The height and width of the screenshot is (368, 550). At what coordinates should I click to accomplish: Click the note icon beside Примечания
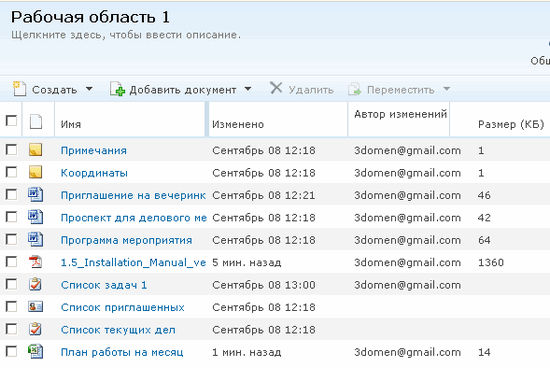click(x=35, y=149)
